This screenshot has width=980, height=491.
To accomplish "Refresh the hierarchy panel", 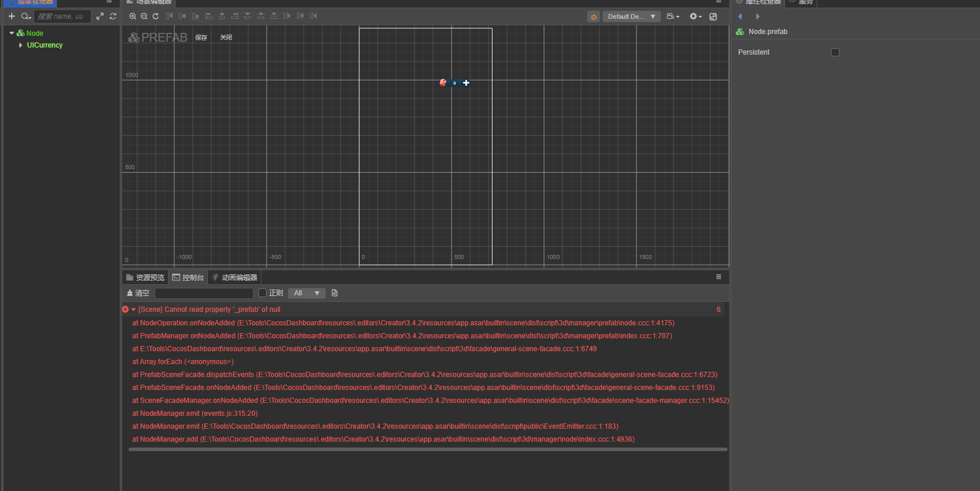I will 113,16.
